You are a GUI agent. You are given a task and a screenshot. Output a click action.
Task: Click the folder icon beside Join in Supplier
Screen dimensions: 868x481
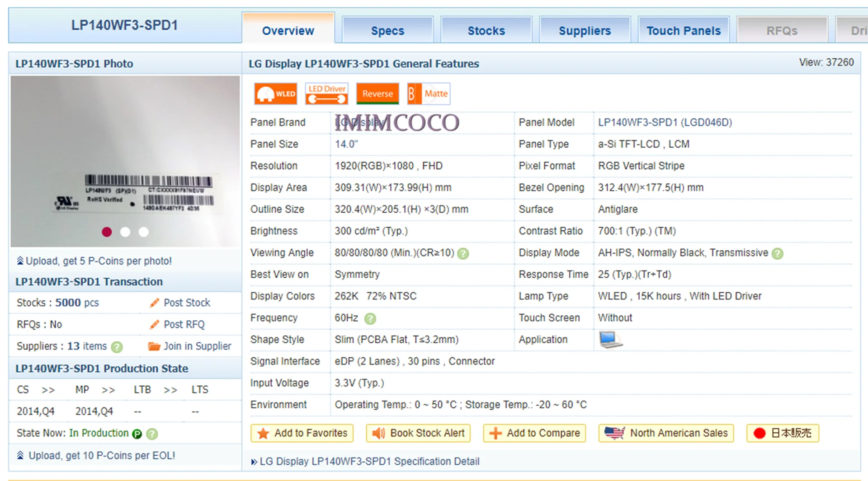point(154,346)
